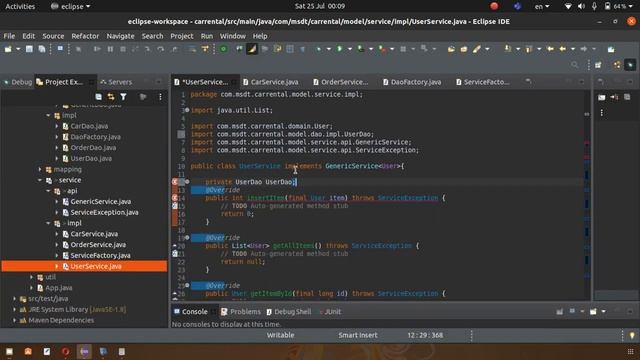This screenshot has height=360, width=640.
Task: Collapse All in Project Explorer toolbar
Action: pos(99,97)
